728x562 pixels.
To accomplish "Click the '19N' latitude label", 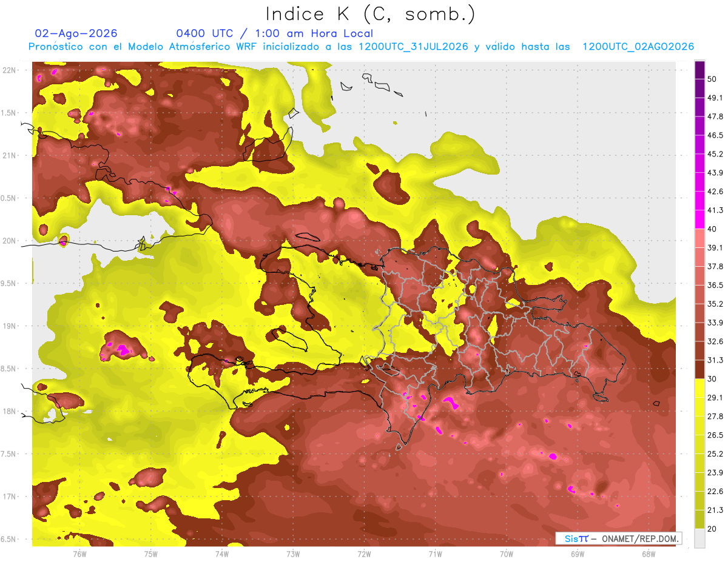I will point(10,326).
